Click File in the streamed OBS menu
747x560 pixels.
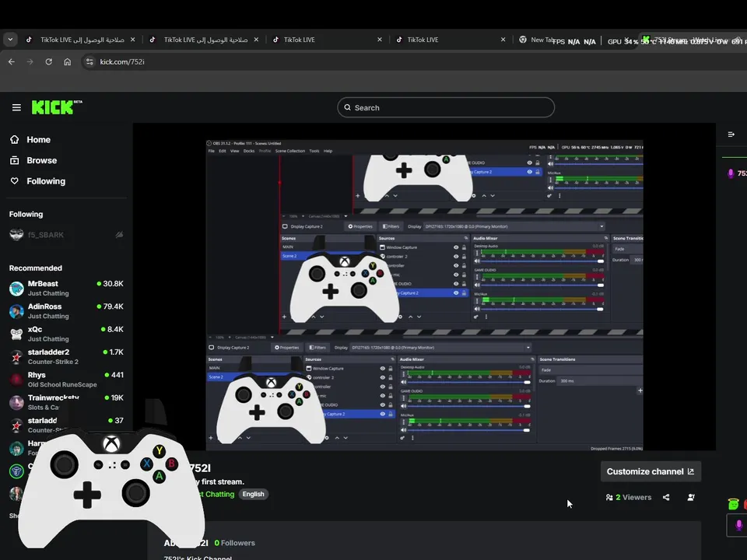211,151
